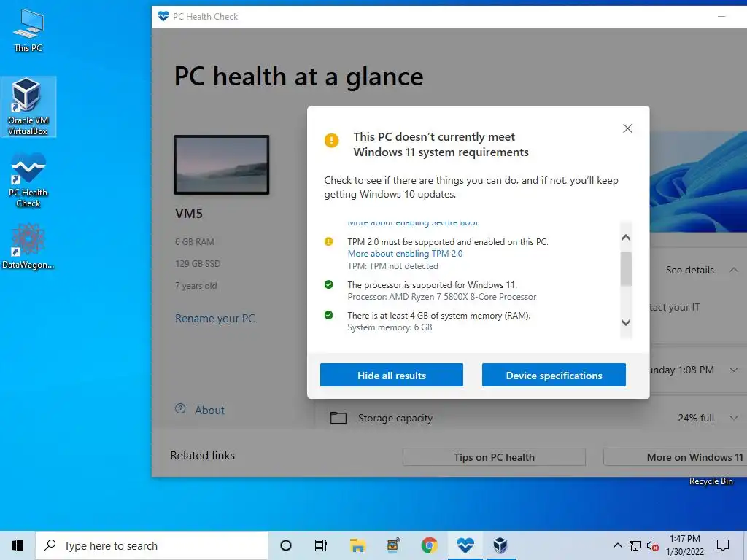Open Oracle VM VirtualBox desktop shortcut
The height and width of the screenshot is (560, 747).
pos(28,106)
